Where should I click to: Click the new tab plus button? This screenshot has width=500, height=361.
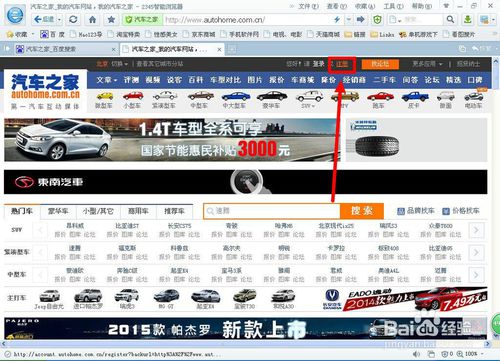point(232,49)
